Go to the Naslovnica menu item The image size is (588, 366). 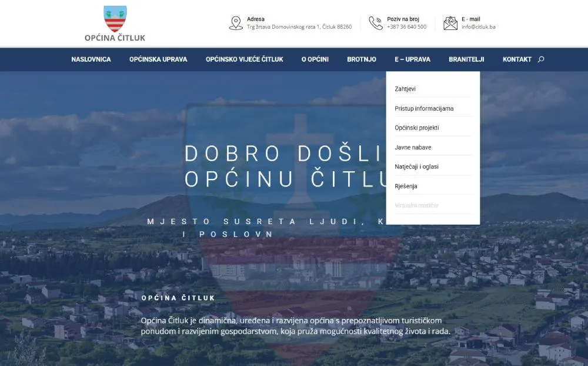coord(91,59)
